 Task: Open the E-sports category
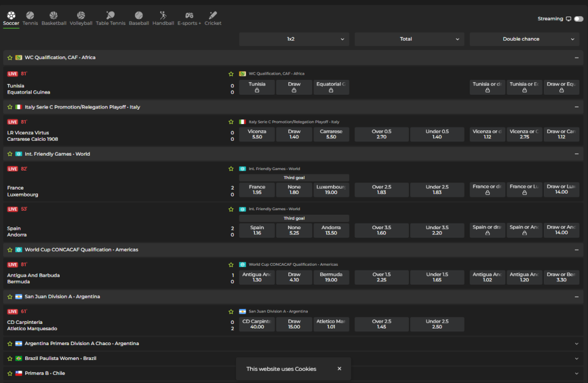coord(189,16)
